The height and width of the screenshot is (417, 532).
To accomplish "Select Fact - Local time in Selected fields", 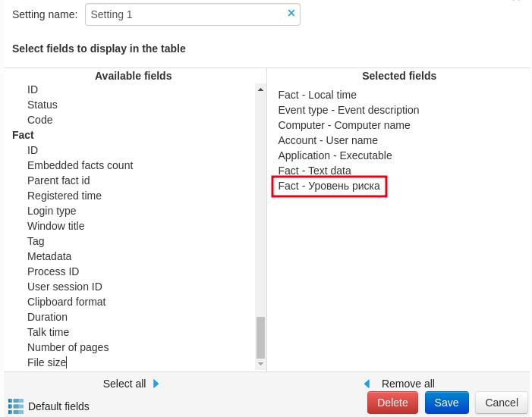I will tap(317, 95).
